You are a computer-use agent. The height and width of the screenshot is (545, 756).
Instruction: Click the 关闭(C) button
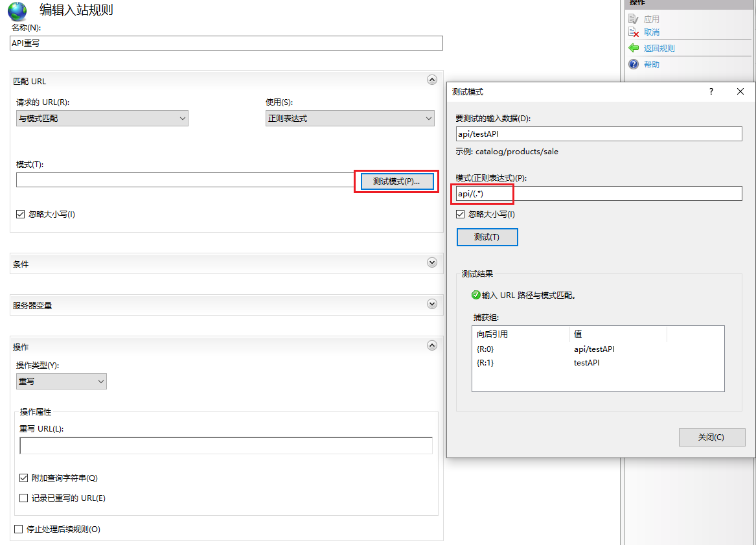[x=712, y=437]
